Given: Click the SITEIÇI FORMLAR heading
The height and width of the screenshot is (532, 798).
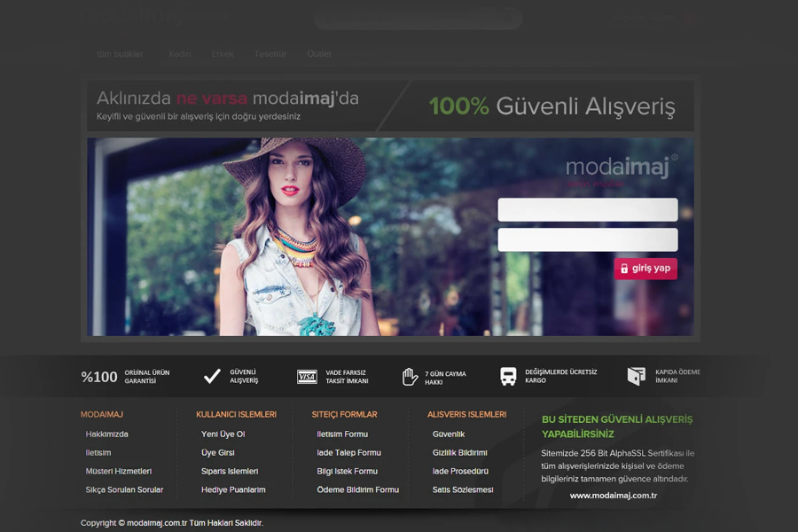Looking at the screenshot, I should 345,414.
